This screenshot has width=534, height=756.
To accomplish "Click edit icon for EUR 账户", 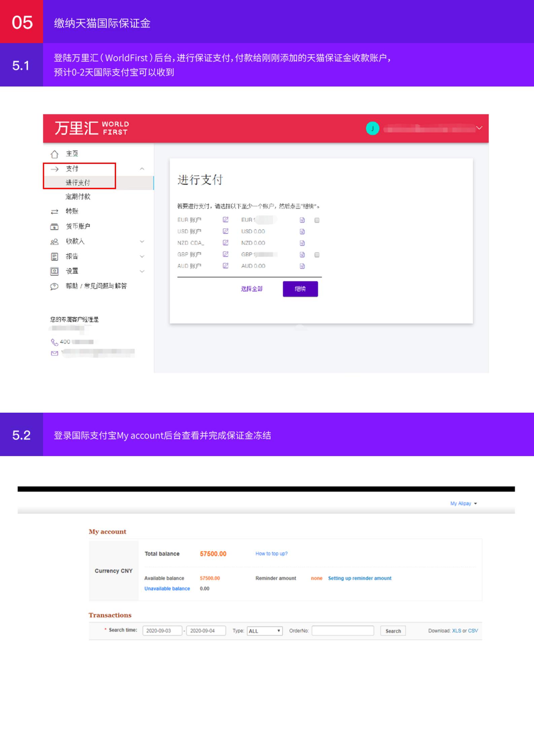I will click(x=225, y=220).
